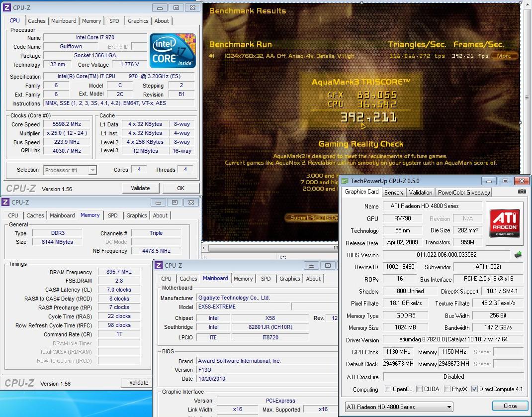Viewport: 532px width, 417px height.
Task: Click the memory Size value '6144 MBytes'
Action: 57,242
